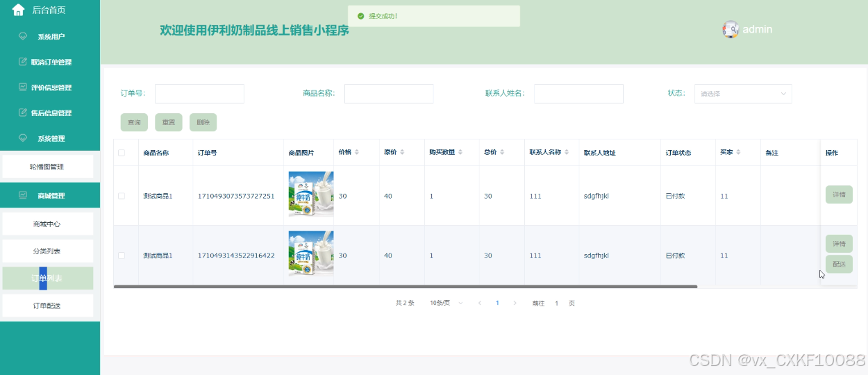Click the 共 2 条 total count text
The image size is (868, 375).
[x=405, y=303]
